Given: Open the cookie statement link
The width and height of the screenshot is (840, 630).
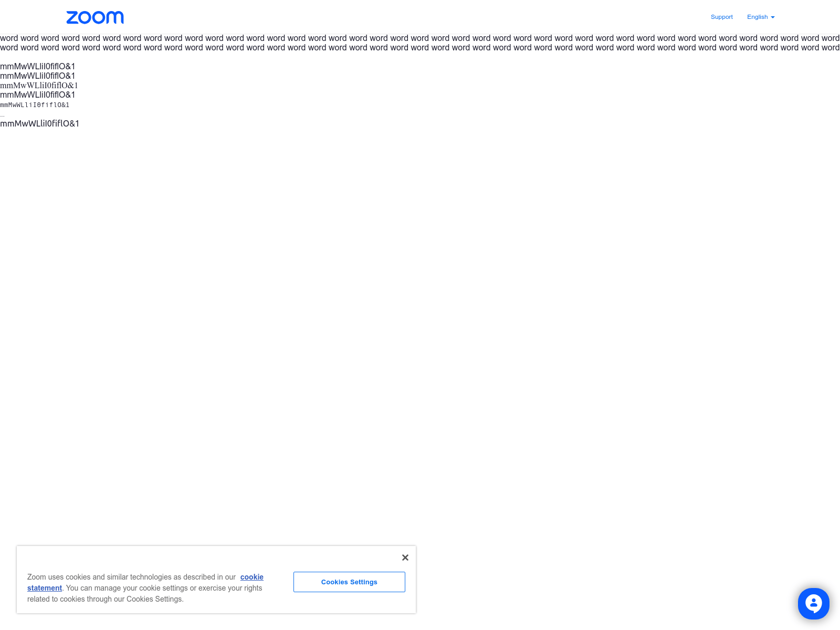Looking at the screenshot, I should (x=145, y=582).
